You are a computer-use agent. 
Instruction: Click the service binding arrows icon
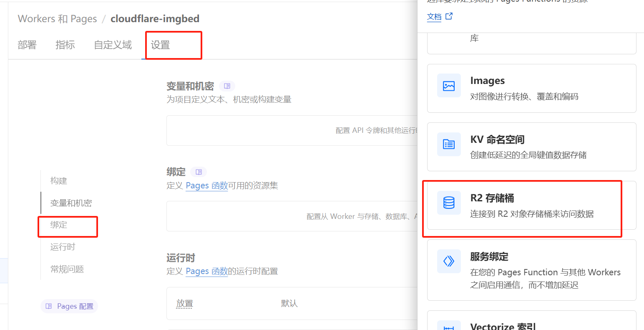[x=449, y=261]
